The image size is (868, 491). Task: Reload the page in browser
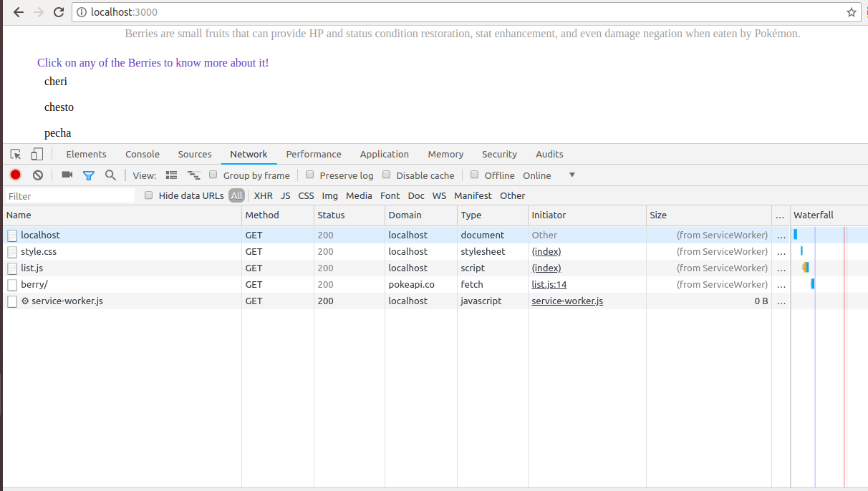point(59,12)
